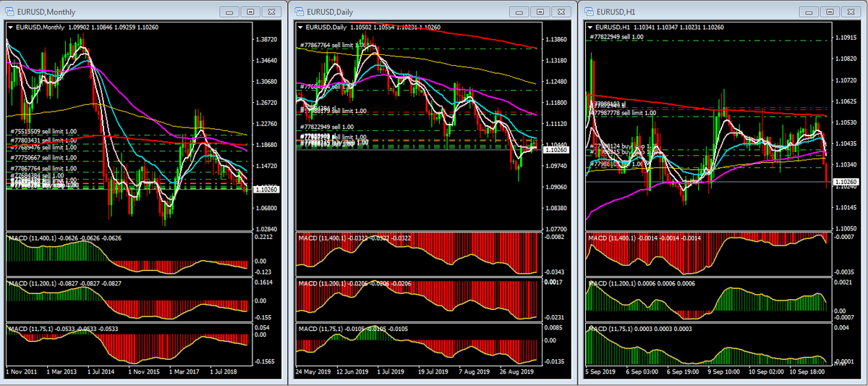868x386 pixels.
Task: Minimize the EURUSD,Monthly chart window
Action: [x=231, y=12]
